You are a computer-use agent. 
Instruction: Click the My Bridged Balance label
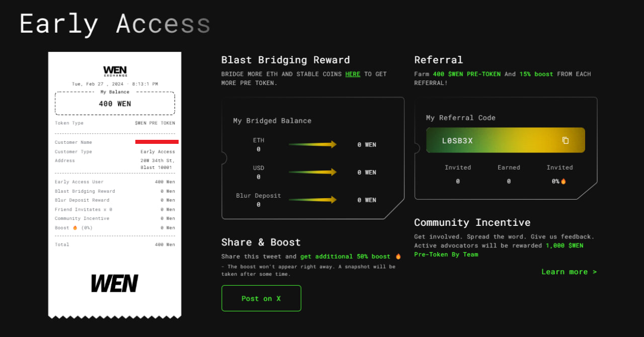tap(272, 121)
